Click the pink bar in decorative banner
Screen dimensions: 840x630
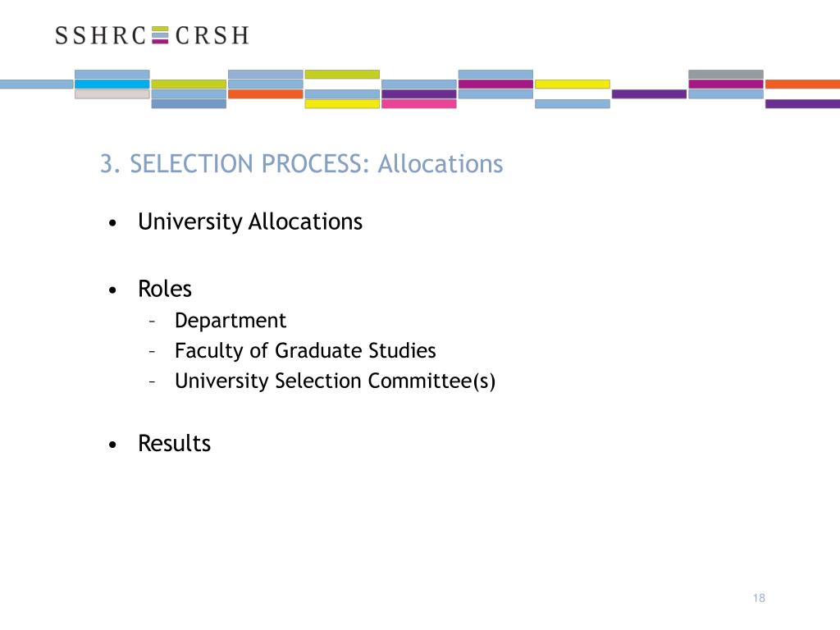(419, 104)
